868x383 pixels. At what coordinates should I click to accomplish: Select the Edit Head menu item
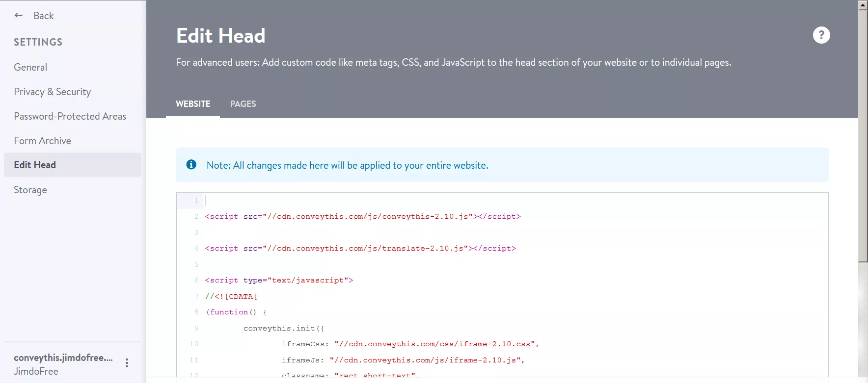click(x=73, y=165)
